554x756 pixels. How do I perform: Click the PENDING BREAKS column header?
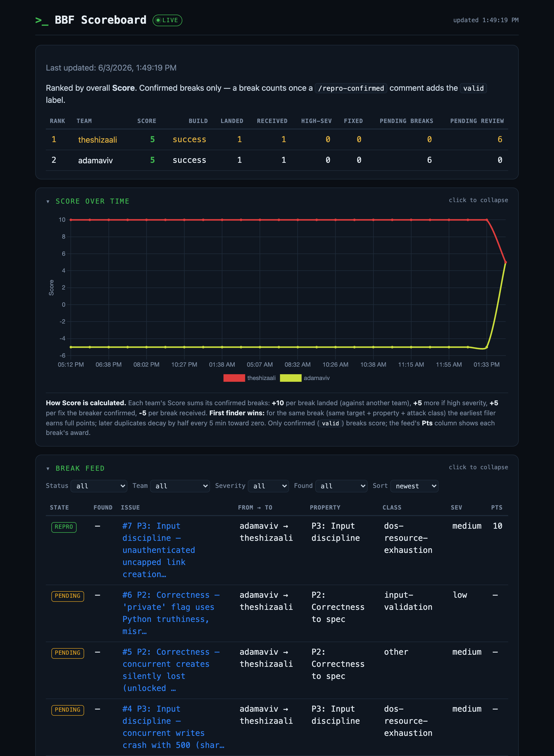pos(406,121)
